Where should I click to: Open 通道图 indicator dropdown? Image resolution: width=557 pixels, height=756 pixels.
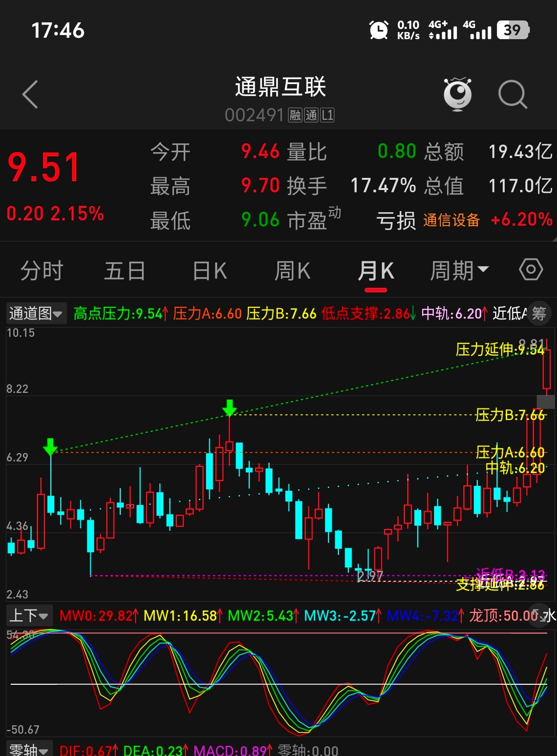(x=36, y=313)
